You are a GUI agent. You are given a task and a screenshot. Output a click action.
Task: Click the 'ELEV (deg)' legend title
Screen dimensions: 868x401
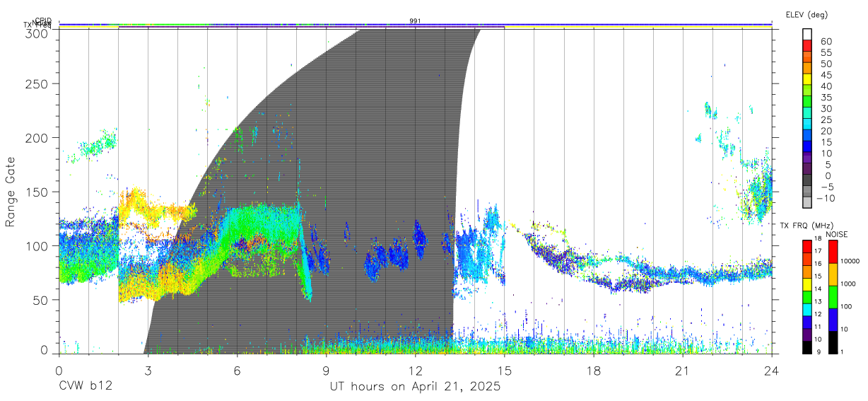coord(807,14)
